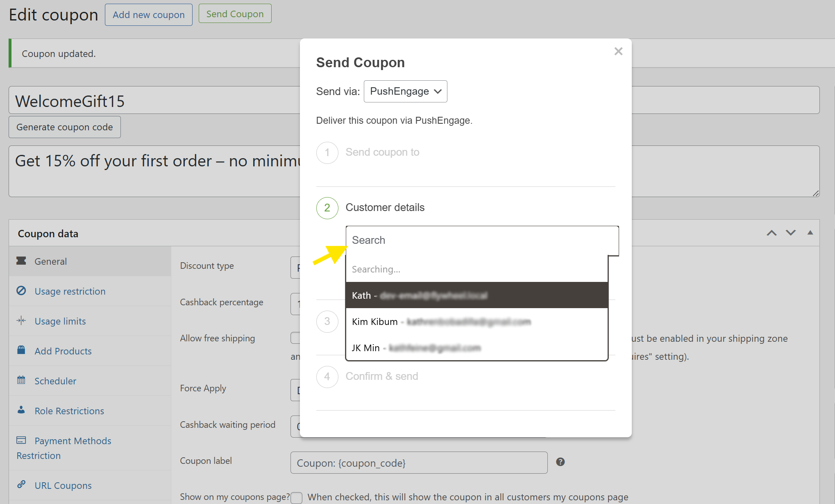
Task: Click the Scheduler calendar icon
Action: [21, 380]
